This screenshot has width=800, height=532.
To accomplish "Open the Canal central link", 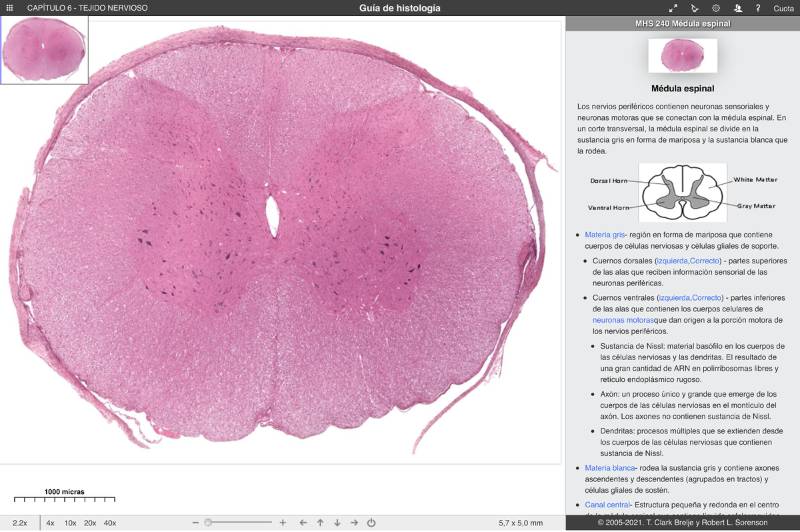I will pyautogui.click(x=608, y=505).
